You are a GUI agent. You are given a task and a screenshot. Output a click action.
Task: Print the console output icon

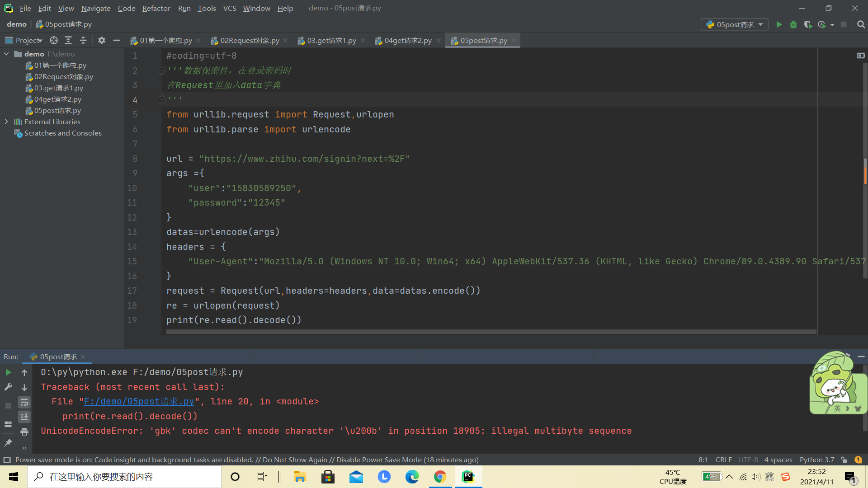[x=24, y=432]
